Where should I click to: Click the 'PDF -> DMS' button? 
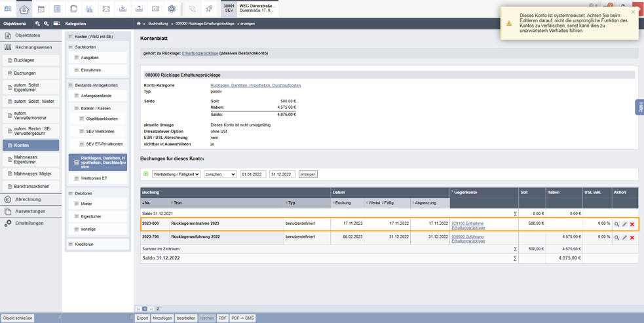[x=242, y=318]
